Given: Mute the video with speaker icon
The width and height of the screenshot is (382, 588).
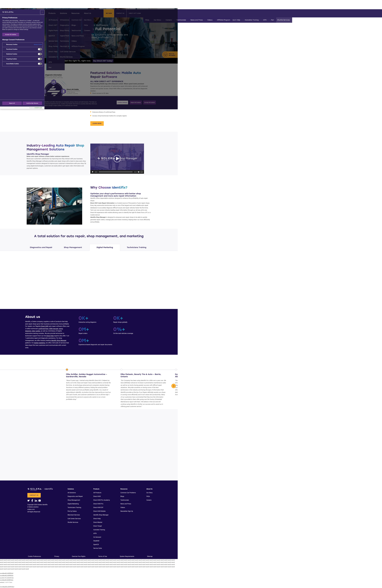Looking at the screenshot, I should click(139, 172).
